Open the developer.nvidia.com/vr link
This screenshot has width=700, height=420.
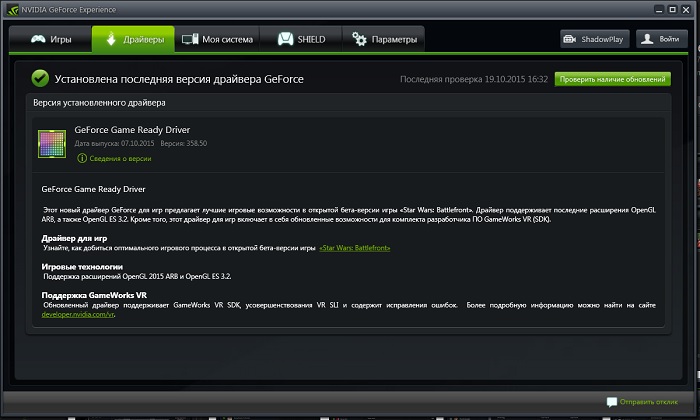coord(79,314)
